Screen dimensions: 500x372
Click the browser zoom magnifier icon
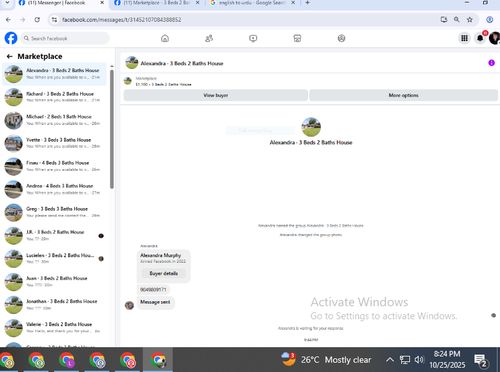(457, 20)
